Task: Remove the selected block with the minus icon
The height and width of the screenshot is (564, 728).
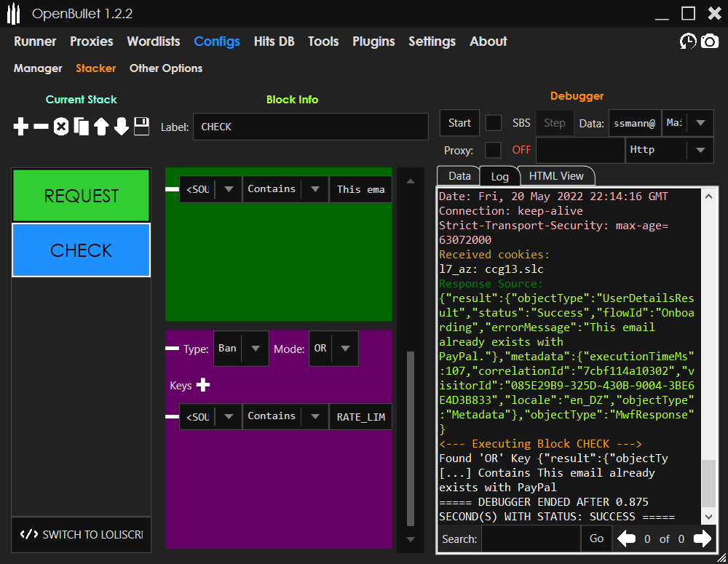Action: (41, 126)
